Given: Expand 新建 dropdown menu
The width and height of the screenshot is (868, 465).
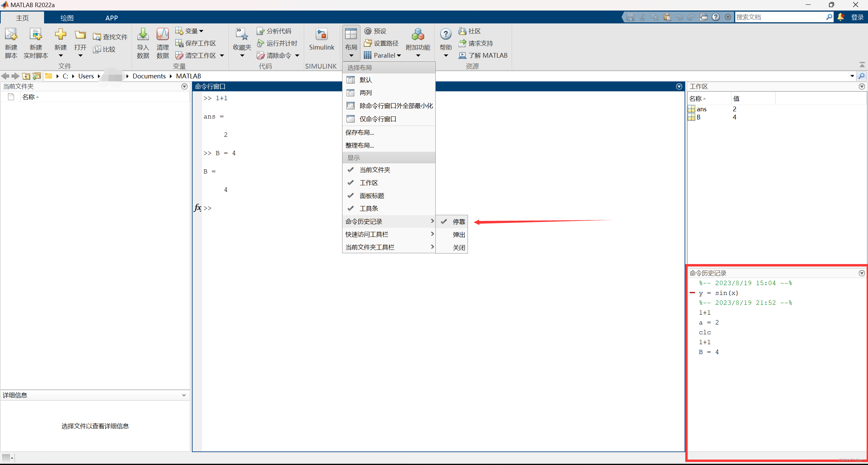Looking at the screenshot, I should tap(61, 55).
